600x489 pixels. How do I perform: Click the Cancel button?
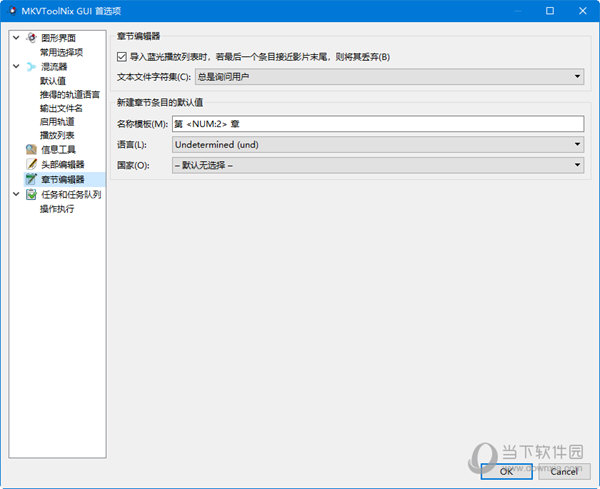tap(564, 471)
